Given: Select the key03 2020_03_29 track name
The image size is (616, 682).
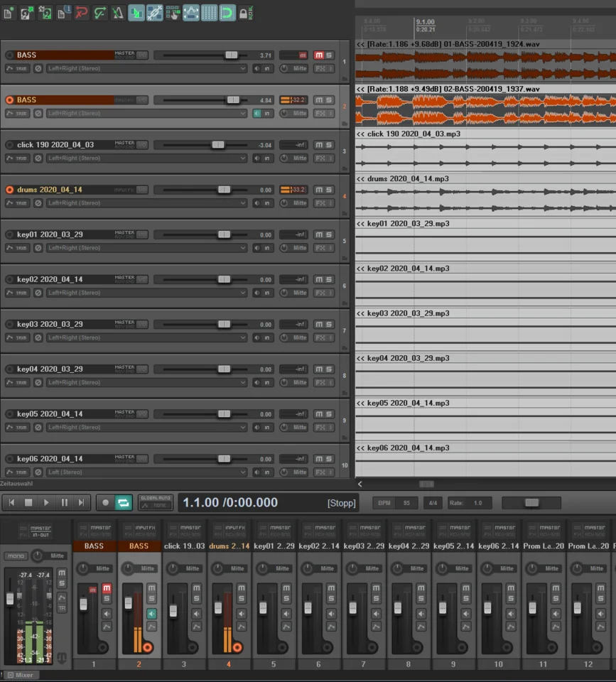Looking at the screenshot, I should tap(50, 324).
